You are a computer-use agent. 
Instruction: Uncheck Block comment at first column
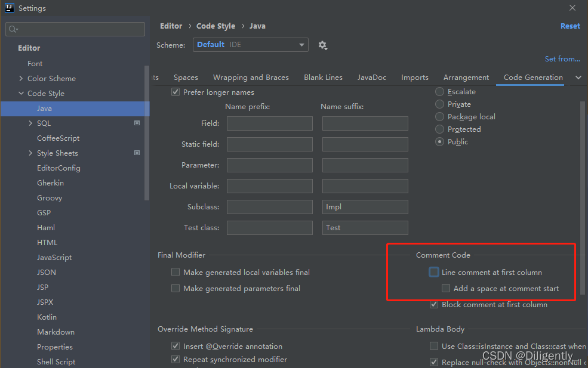pyautogui.click(x=434, y=304)
